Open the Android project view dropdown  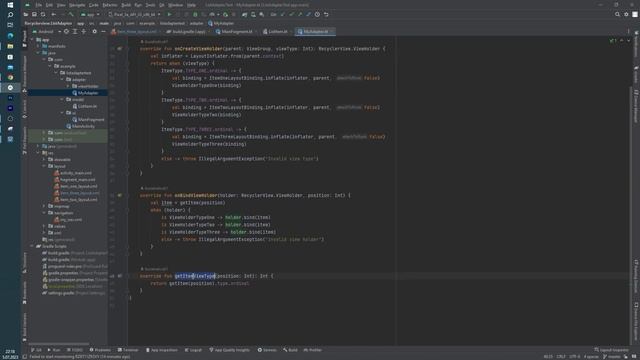47,31
